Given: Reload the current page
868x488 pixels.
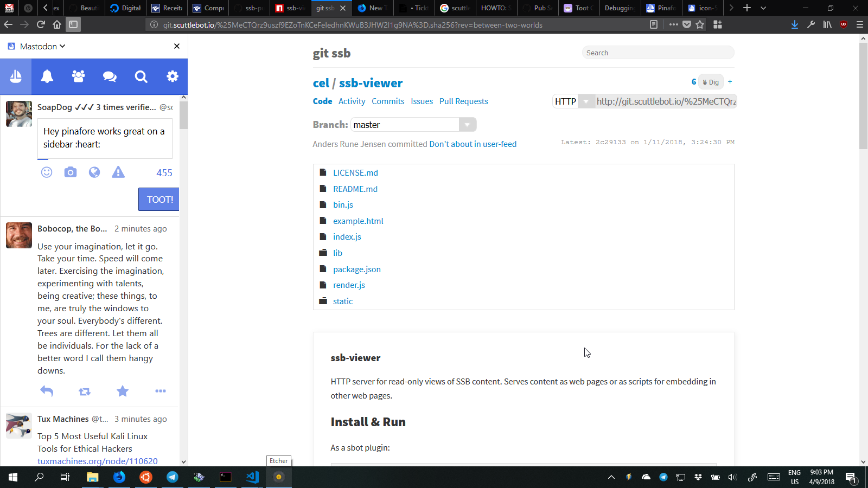Looking at the screenshot, I should pyautogui.click(x=41, y=24).
